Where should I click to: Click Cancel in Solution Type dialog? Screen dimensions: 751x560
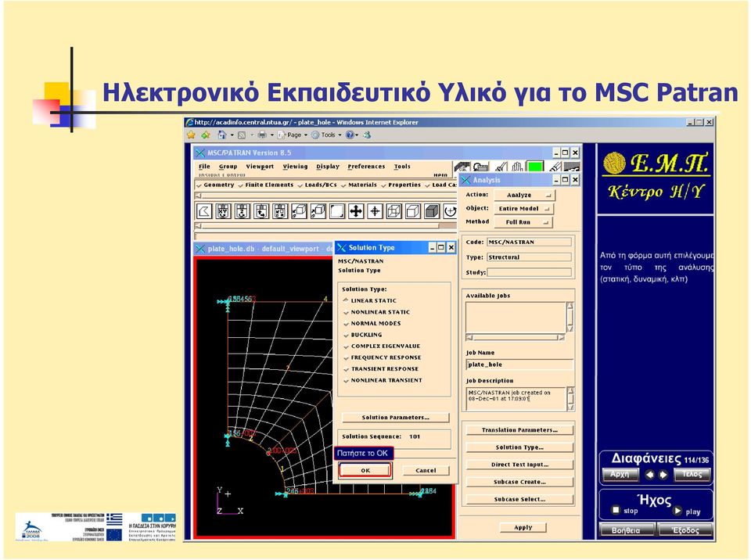point(426,470)
